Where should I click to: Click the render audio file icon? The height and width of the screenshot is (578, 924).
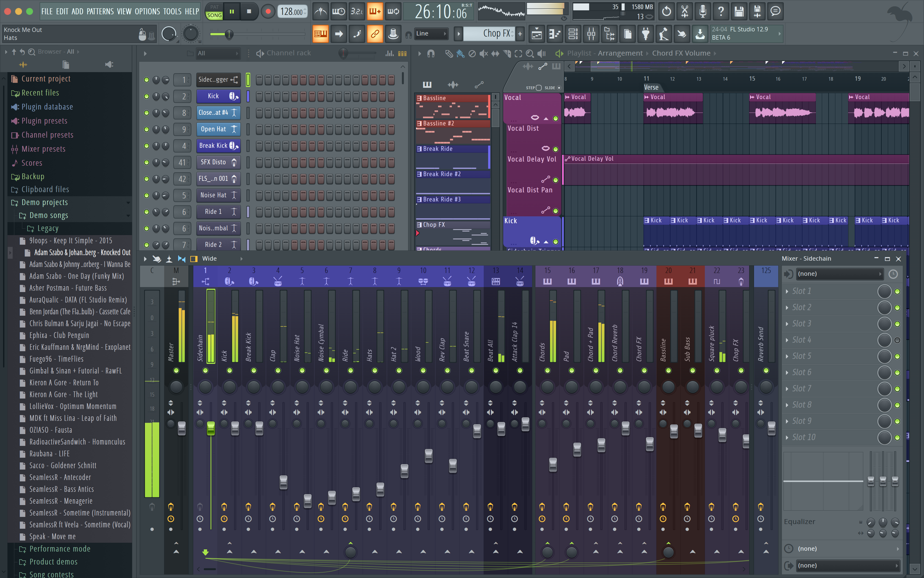[757, 12]
